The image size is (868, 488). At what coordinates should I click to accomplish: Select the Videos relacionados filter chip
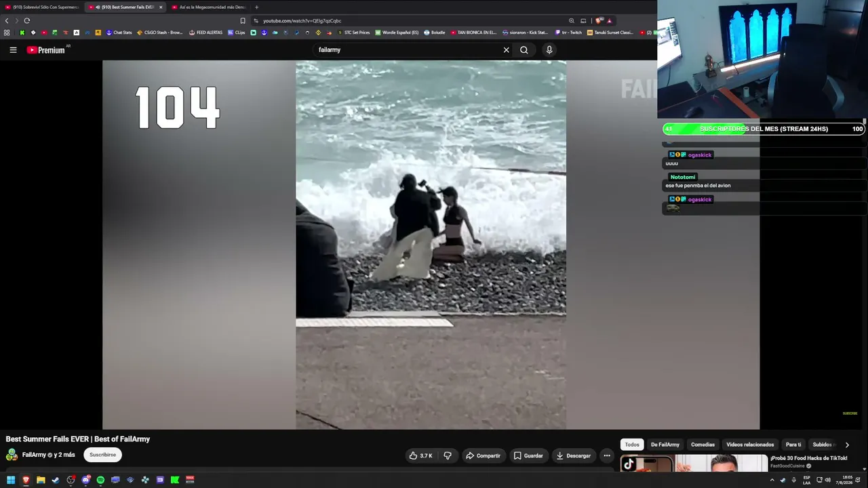click(750, 445)
